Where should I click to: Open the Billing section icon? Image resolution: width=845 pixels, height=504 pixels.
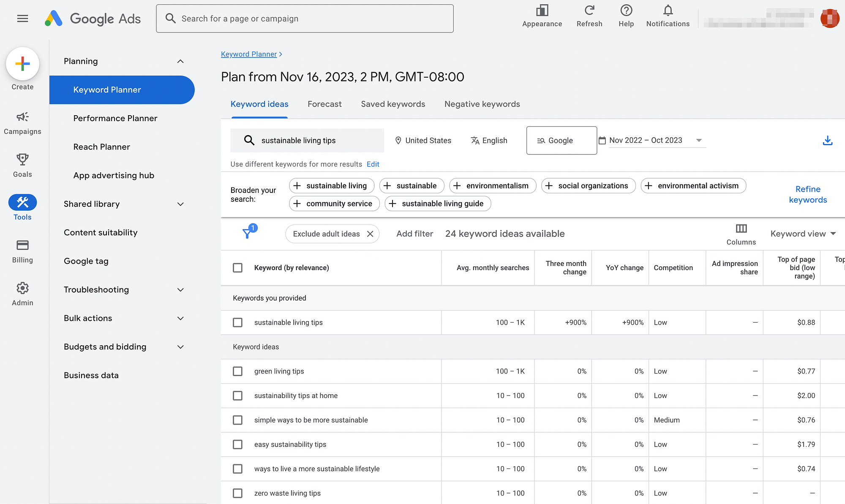coord(22,245)
